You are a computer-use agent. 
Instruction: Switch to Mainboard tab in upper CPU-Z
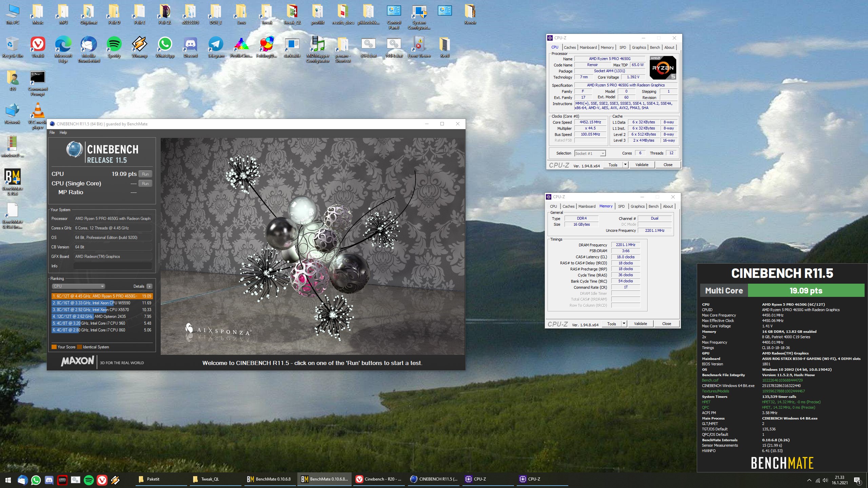(x=588, y=47)
